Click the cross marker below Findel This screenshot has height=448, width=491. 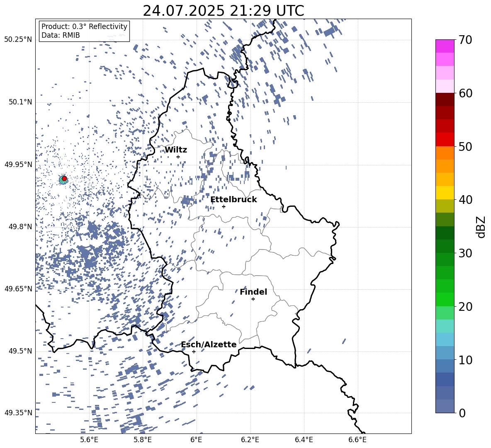pyautogui.click(x=253, y=299)
